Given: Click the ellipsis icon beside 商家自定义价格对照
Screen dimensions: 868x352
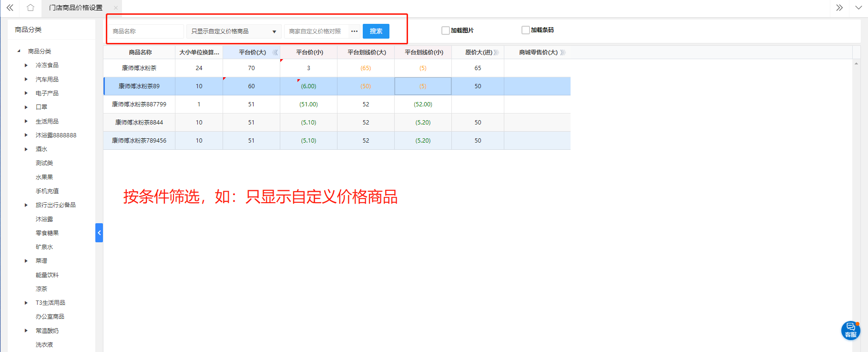Looking at the screenshot, I should tap(354, 31).
